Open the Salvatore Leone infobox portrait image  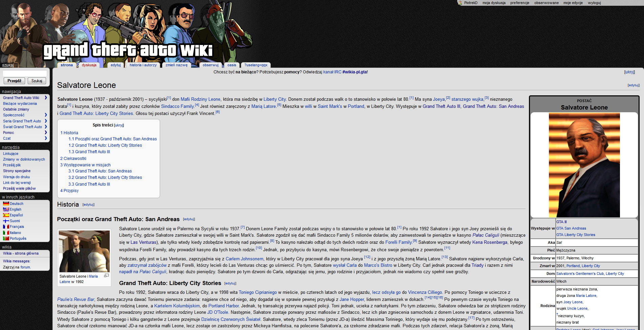[x=584, y=165]
